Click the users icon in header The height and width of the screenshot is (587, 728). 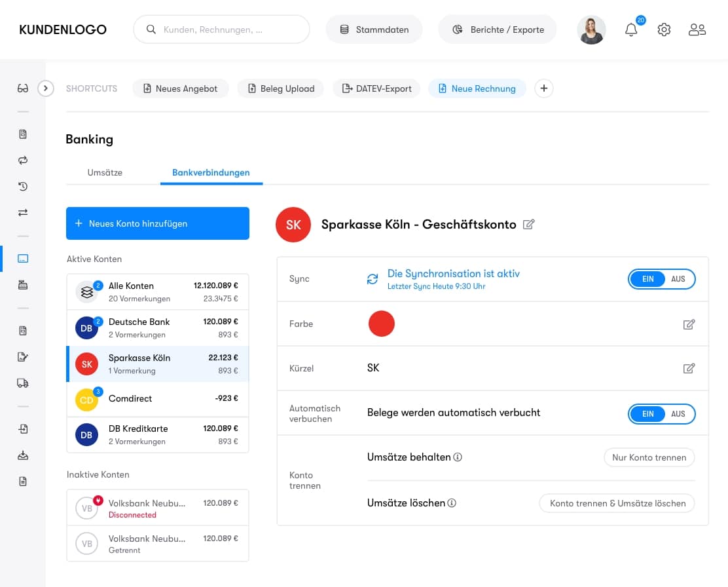pyautogui.click(x=697, y=30)
